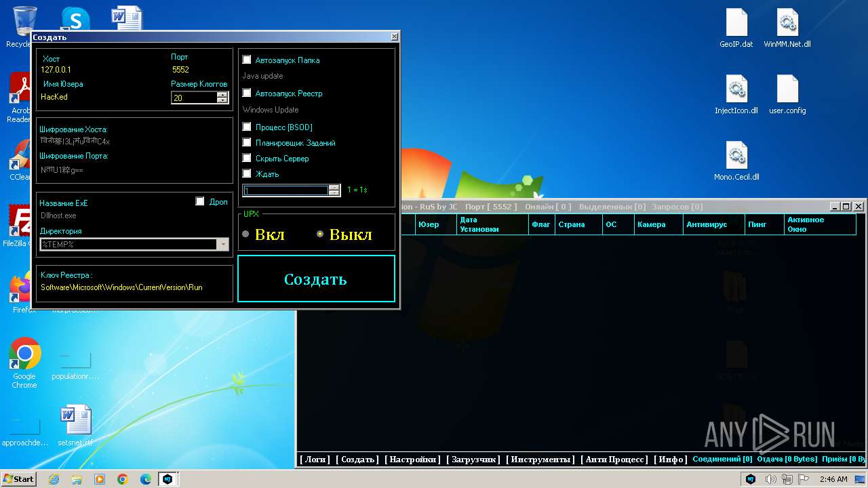Open the user.config file icon
The image size is (868, 488).
tap(787, 94)
